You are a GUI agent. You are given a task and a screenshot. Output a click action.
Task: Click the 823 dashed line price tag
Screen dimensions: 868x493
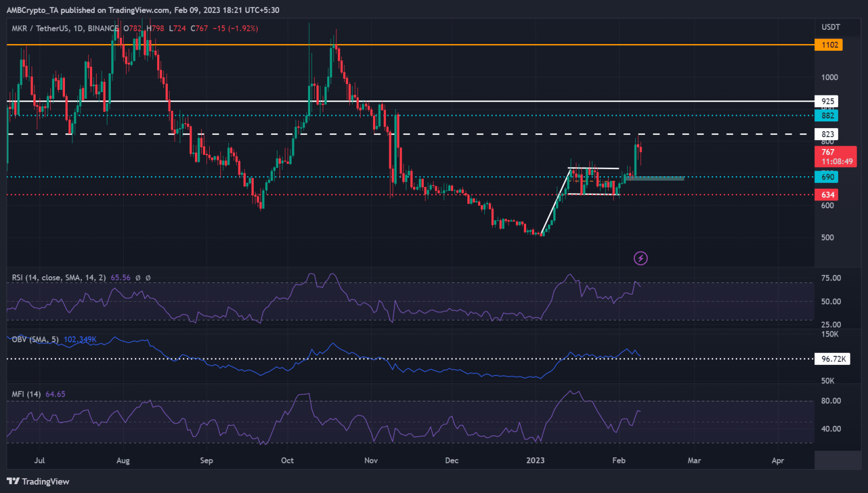827,134
